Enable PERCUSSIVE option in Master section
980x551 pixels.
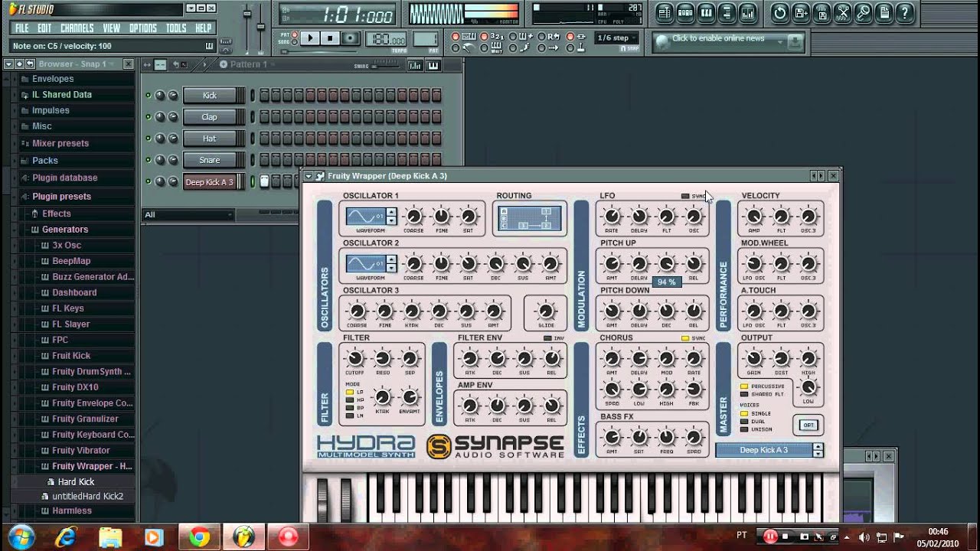pos(744,386)
